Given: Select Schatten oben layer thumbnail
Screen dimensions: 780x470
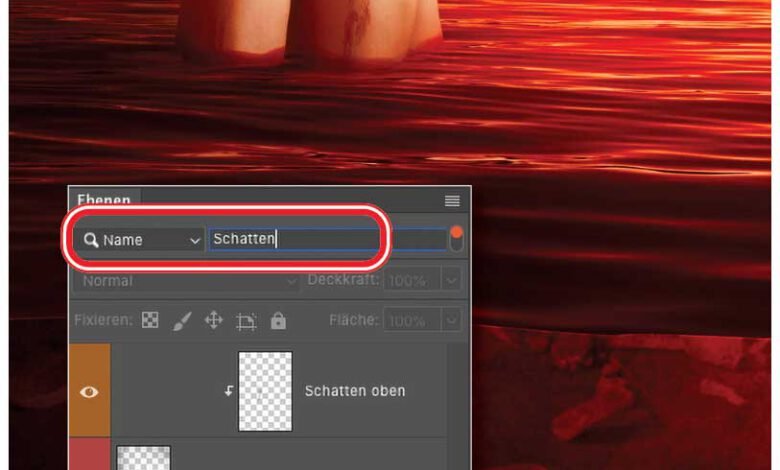Looking at the screenshot, I should coord(265,391).
